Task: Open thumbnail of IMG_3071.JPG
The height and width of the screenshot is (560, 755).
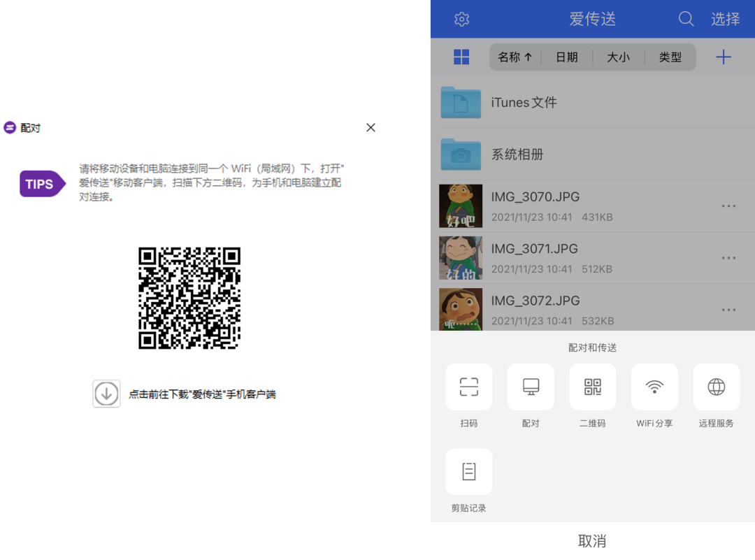Action: click(x=461, y=258)
